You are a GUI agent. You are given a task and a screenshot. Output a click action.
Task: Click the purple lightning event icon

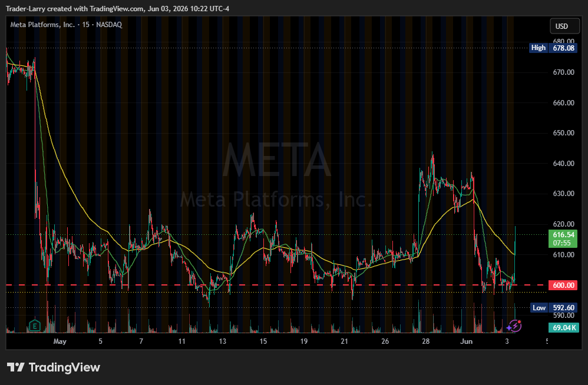click(x=514, y=326)
